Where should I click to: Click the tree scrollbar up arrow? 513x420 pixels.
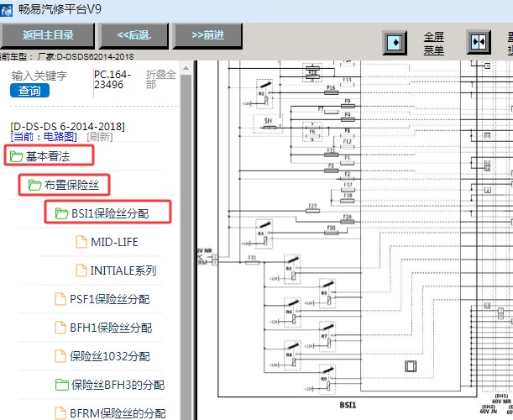pos(186,68)
